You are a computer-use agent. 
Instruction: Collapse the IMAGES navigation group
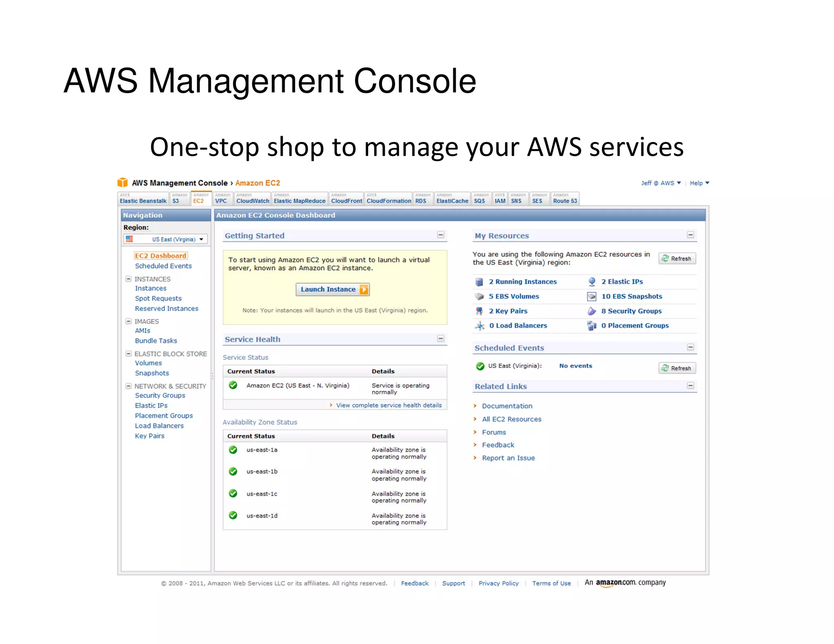tap(129, 321)
